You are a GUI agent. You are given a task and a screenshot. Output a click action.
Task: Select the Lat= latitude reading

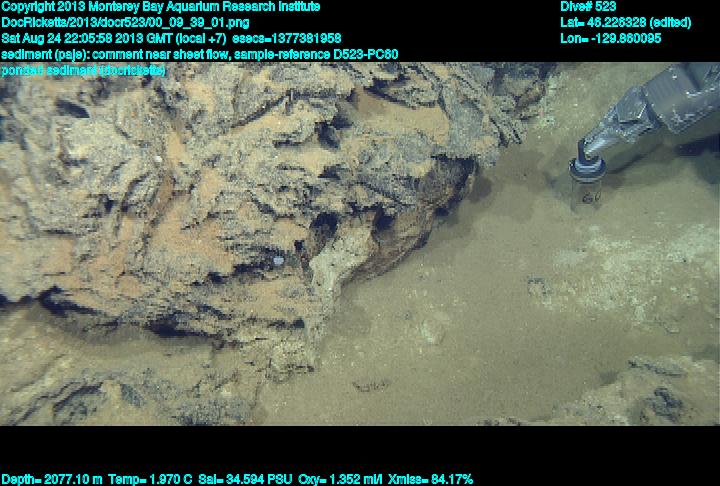625,22
